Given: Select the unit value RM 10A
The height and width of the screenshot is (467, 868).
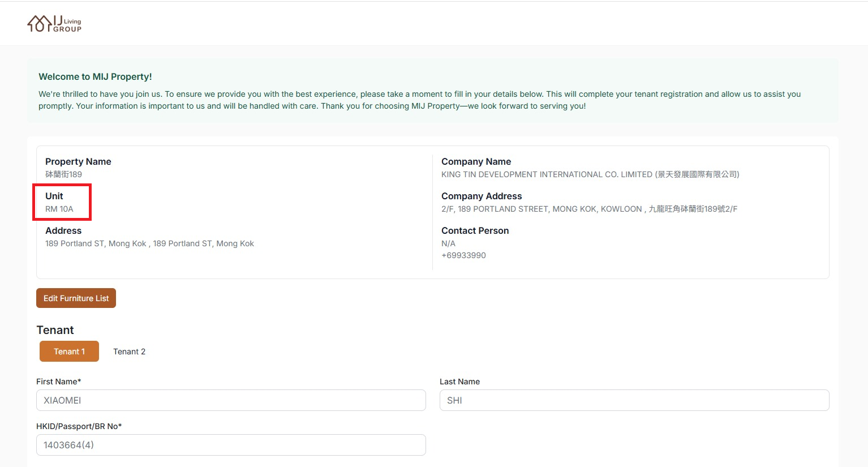Looking at the screenshot, I should [59, 209].
